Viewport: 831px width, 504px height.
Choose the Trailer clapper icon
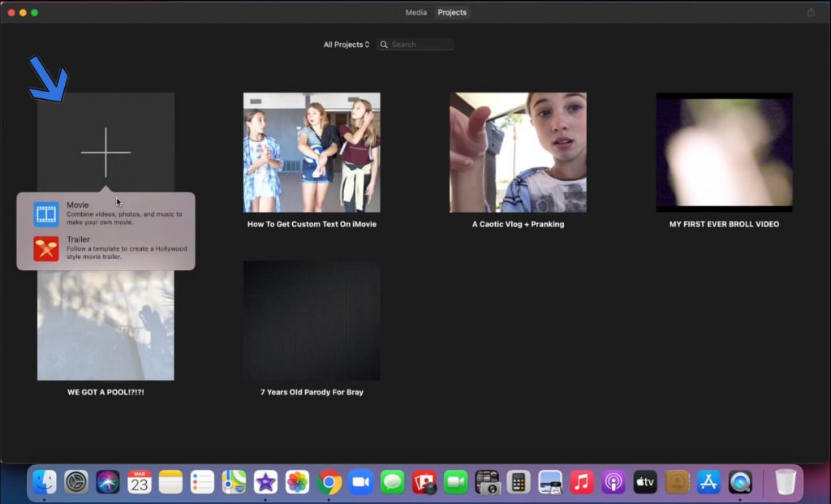(x=46, y=248)
